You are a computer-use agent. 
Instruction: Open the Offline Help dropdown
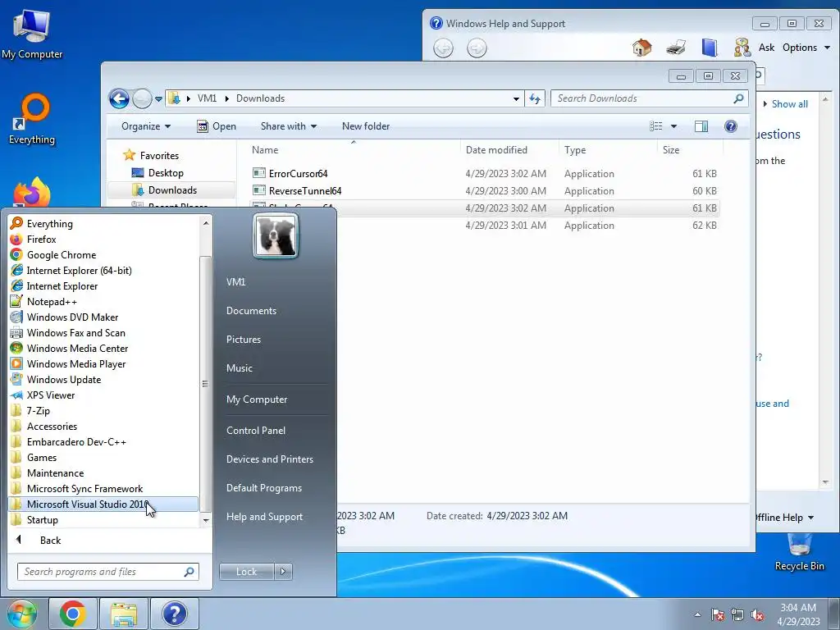coord(783,518)
